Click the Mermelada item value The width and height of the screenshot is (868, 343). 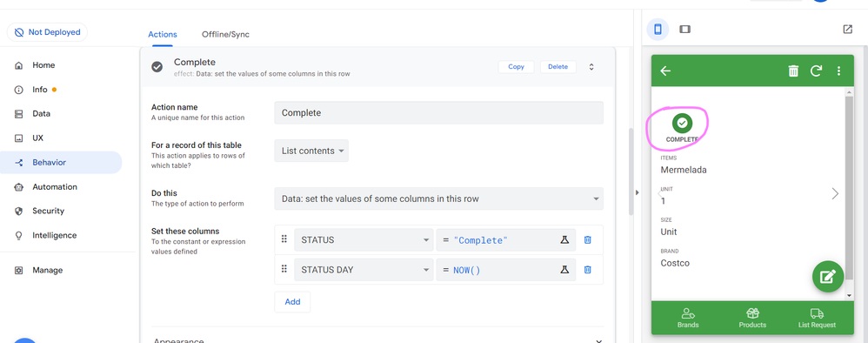(684, 170)
